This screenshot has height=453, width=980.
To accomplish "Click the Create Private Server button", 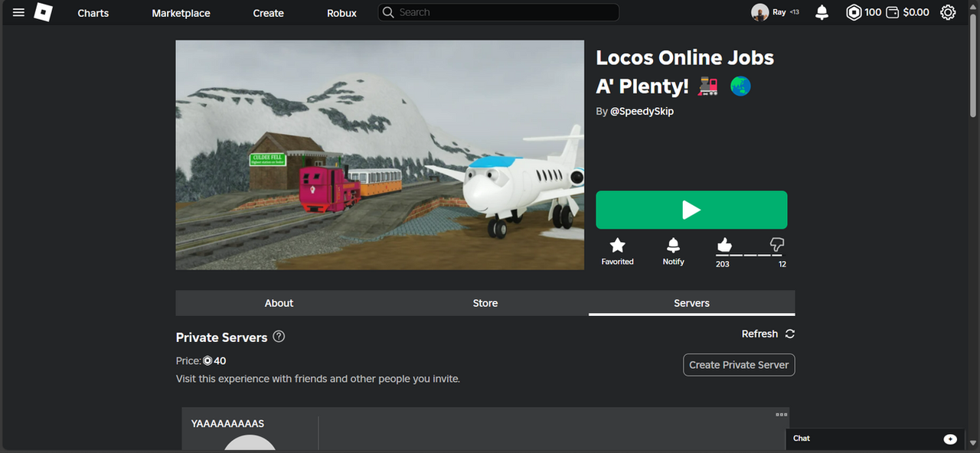I will (739, 365).
